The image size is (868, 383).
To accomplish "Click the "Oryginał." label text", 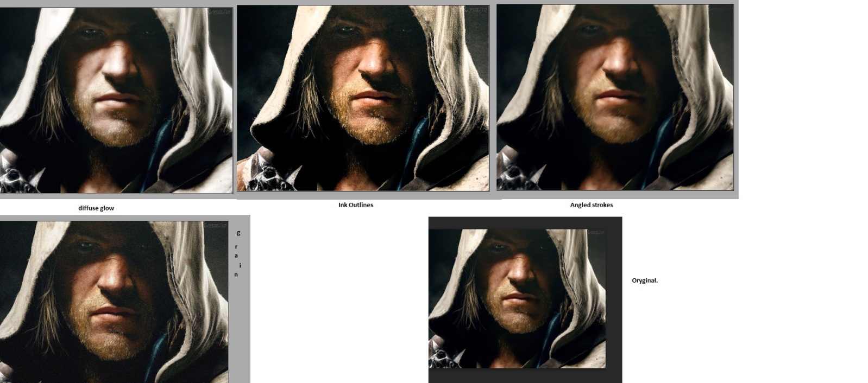I will pos(645,280).
